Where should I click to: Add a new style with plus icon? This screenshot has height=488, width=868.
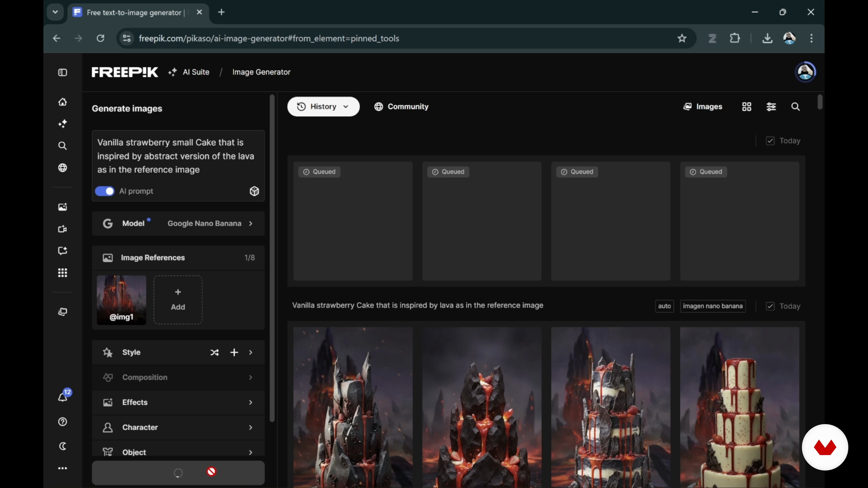[x=234, y=352]
